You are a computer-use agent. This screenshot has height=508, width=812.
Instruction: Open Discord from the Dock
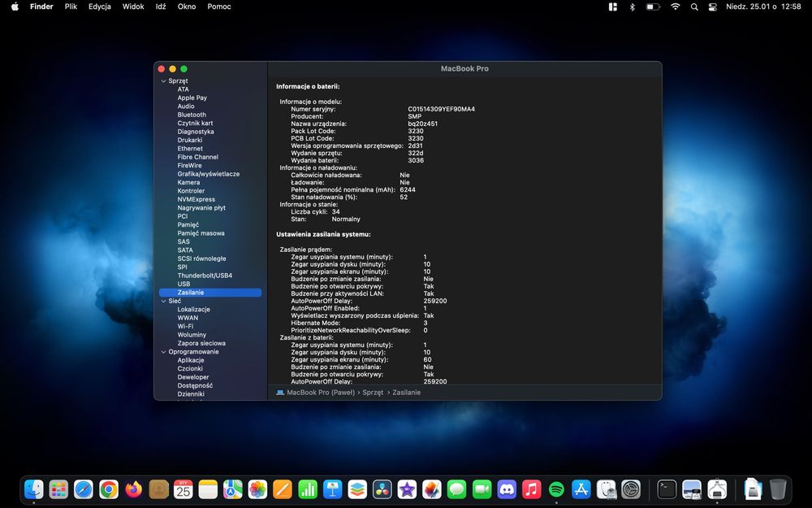(x=507, y=488)
